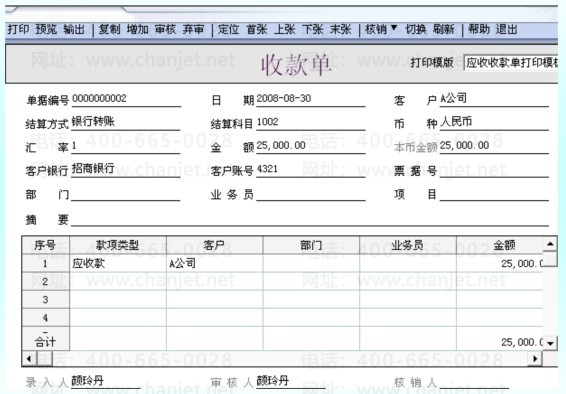Click the 客户 column header in grid
Viewport: 566px width, 394px height.
coord(215,245)
